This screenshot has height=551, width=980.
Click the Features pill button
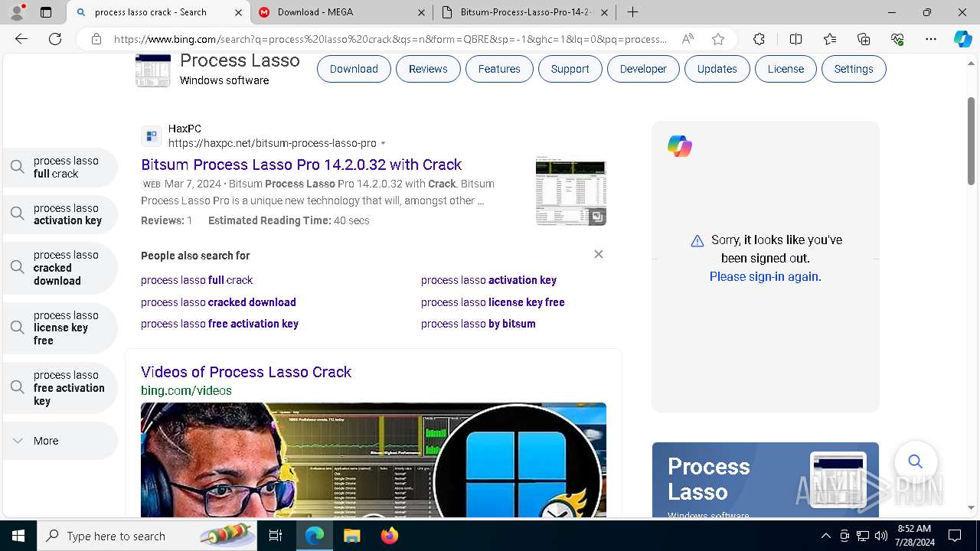(x=499, y=69)
